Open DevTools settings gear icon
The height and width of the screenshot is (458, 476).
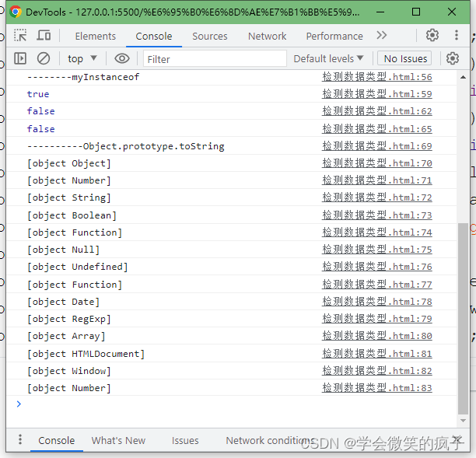click(x=432, y=35)
